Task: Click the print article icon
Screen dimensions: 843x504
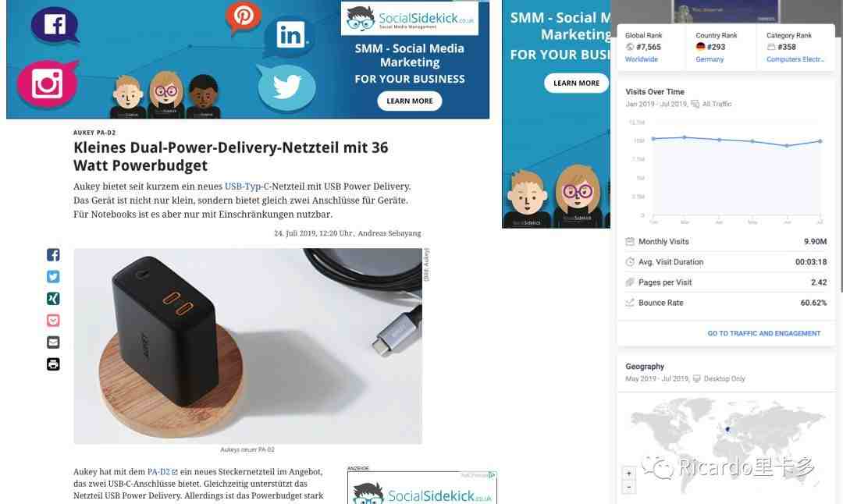Action: pos(53,364)
